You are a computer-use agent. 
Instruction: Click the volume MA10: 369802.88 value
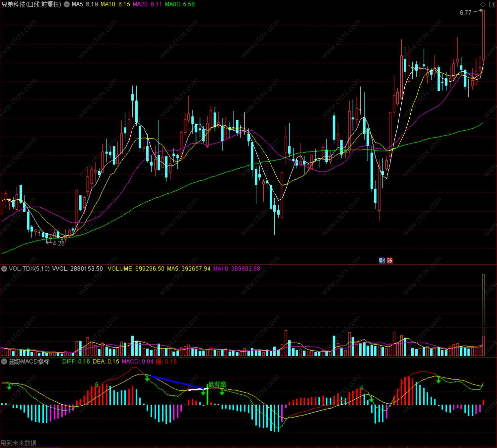[237, 268]
